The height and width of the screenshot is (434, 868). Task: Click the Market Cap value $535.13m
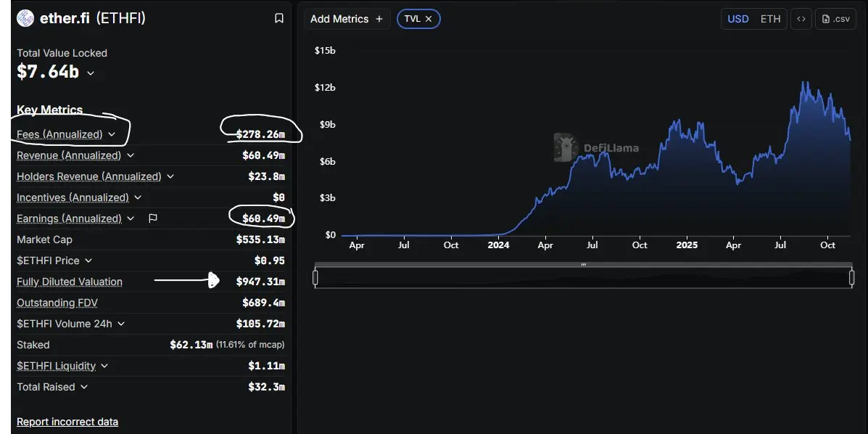click(260, 239)
